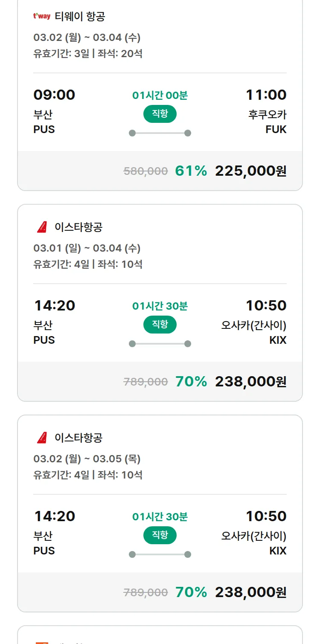Click route line on the Fukuoka flight
The width and height of the screenshot is (320, 644).
coord(160,133)
